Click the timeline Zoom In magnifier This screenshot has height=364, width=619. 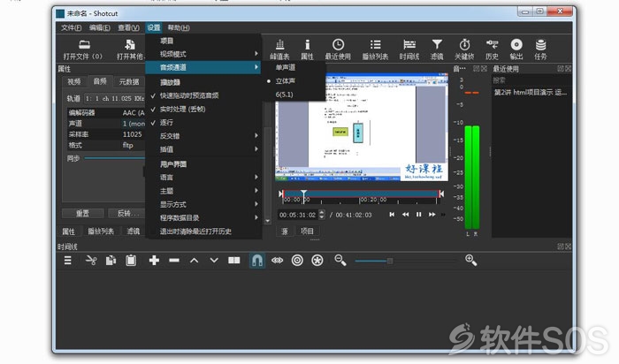pos(471,261)
